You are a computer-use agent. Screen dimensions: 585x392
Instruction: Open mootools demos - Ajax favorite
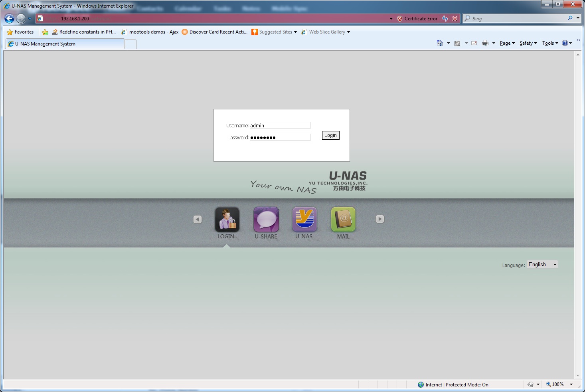[x=150, y=32]
